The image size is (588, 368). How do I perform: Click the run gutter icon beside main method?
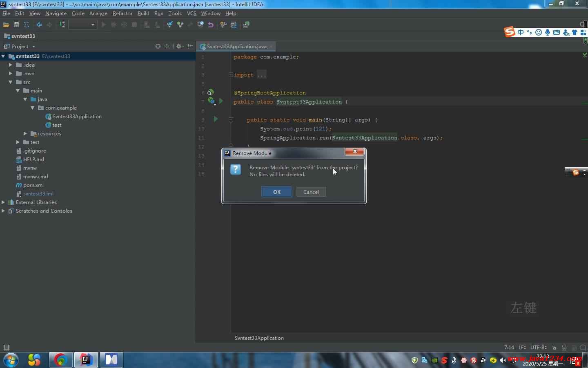[x=216, y=119]
